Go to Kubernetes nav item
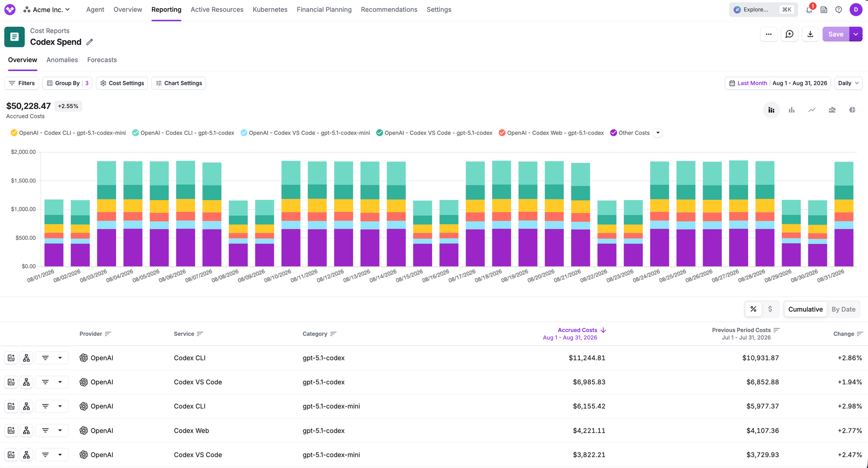The image size is (868, 468). (270, 9)
